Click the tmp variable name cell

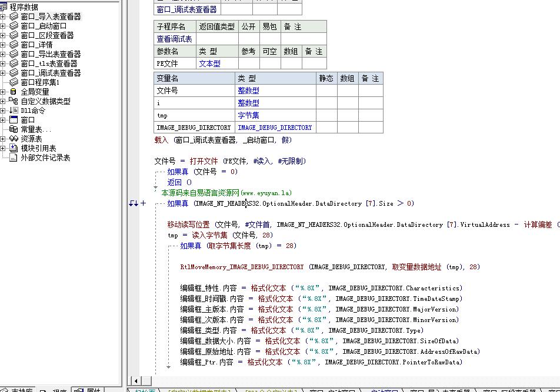194,115
